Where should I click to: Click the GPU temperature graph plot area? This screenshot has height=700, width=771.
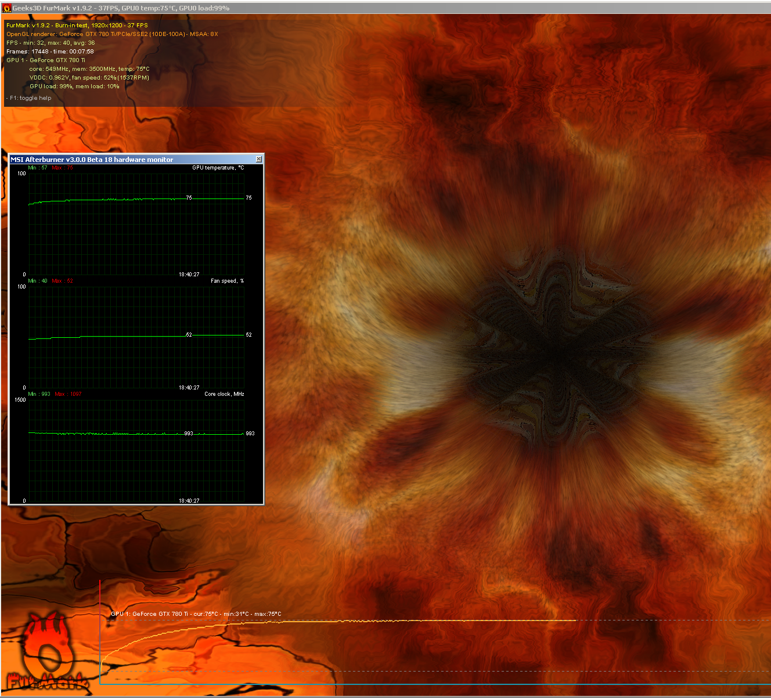pos(136,223)
